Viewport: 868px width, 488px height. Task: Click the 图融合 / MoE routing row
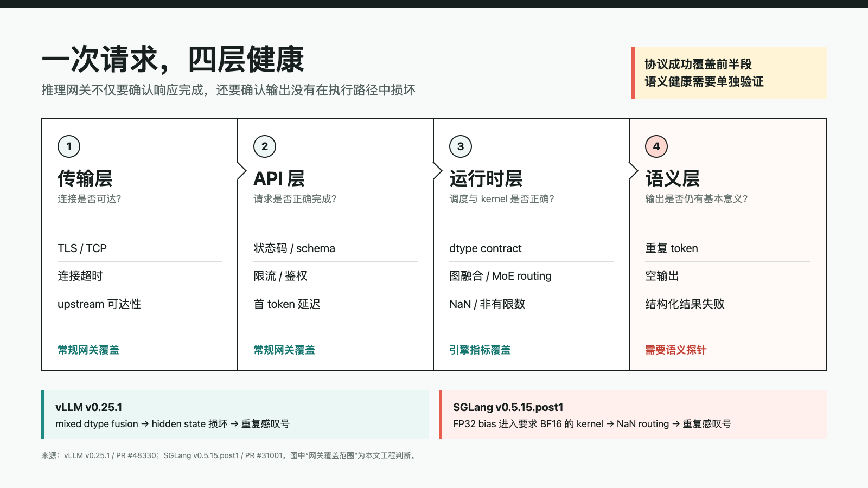[x=531, y=276]
